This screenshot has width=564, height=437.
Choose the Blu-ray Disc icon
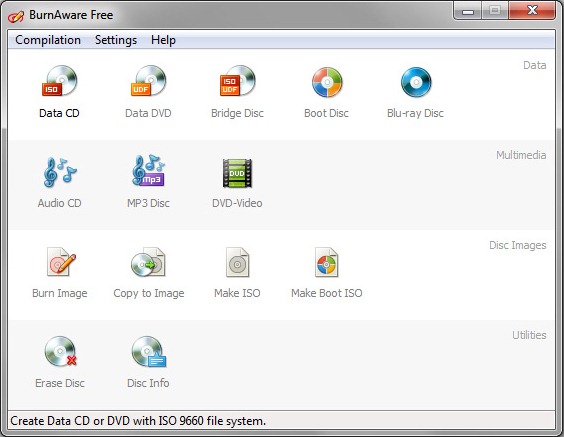tap(416, 82)
